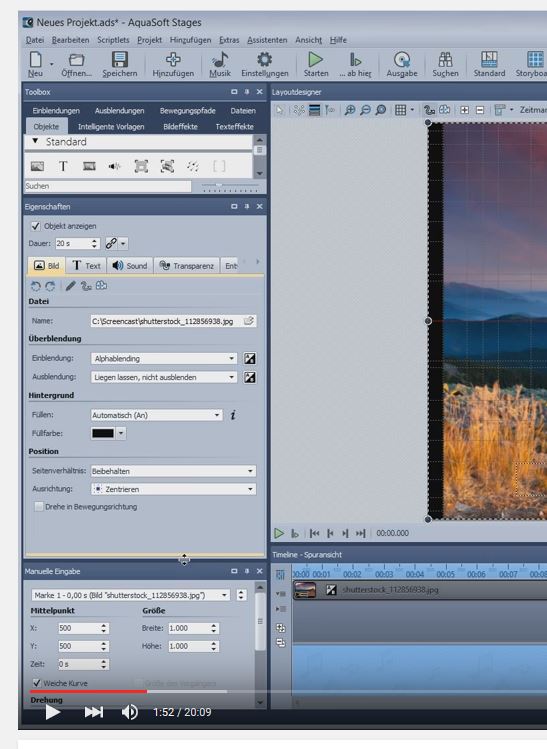Click the Füllfarbe black color swatch

(103, 433)
